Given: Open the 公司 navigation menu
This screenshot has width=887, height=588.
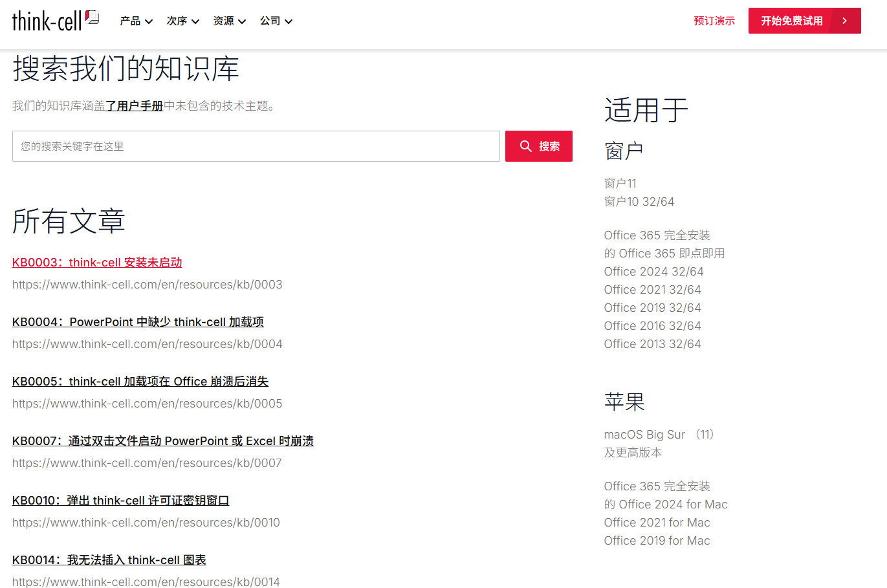Looking at the screenshot, I should tap(276, 21).
